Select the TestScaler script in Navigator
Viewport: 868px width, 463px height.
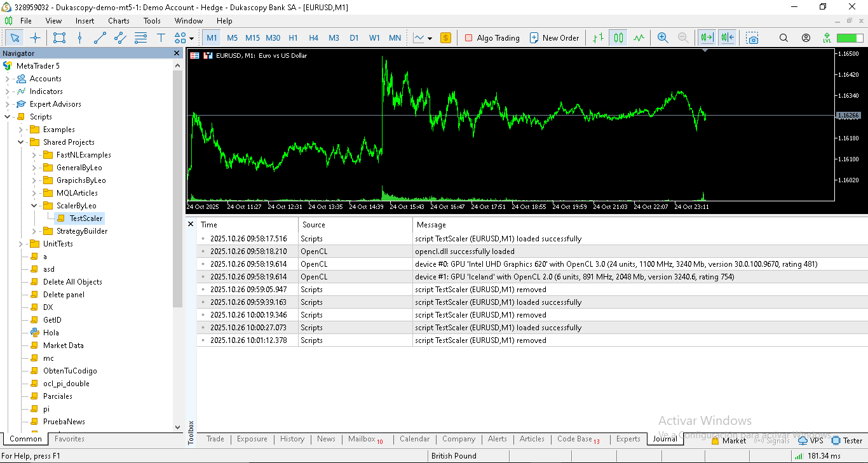86,218
